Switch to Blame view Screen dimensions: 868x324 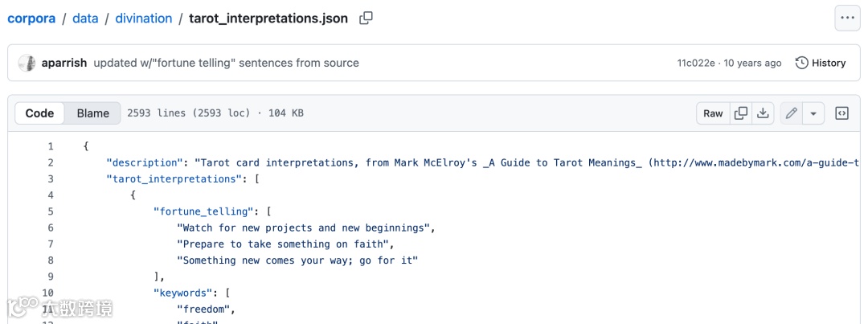[x=92, y=113]
